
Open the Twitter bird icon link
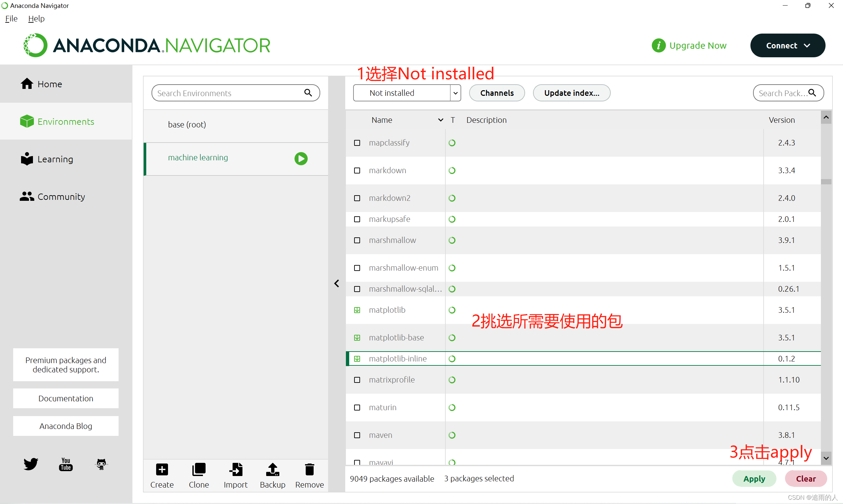pos(31,464)
